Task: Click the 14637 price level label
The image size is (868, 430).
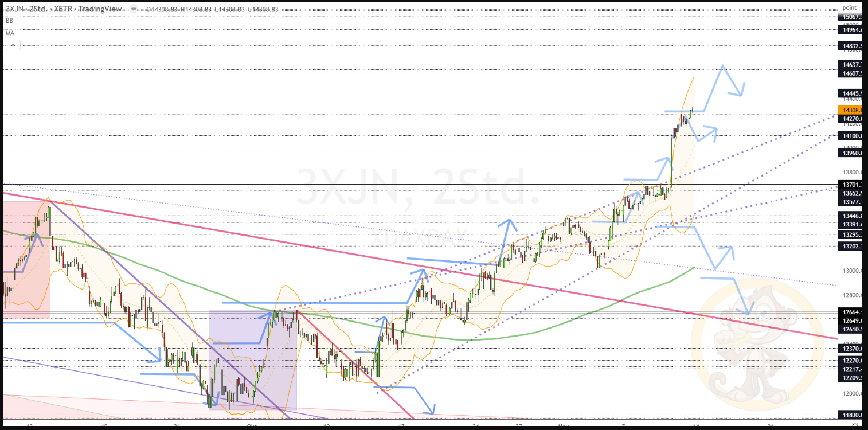Action: (x=850, y=65)
